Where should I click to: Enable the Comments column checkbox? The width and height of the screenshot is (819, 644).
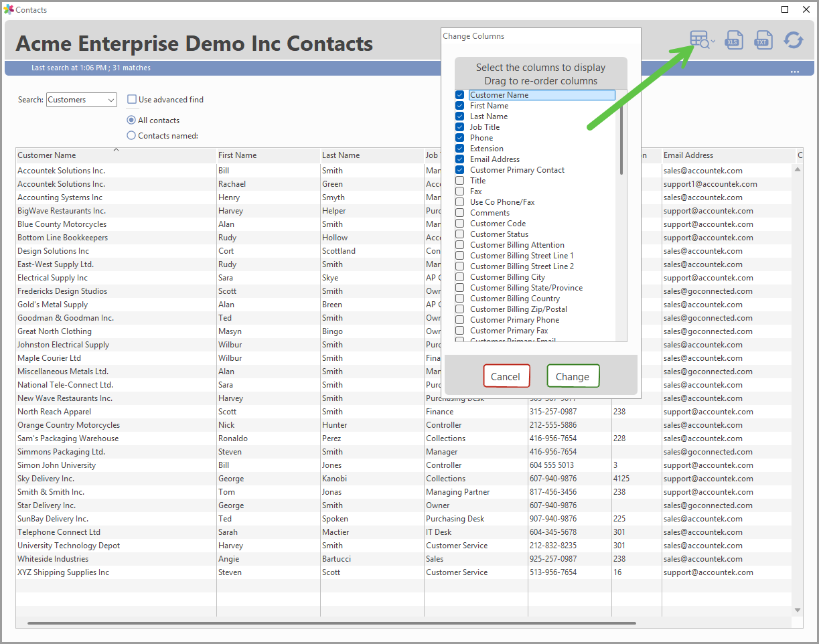point(460,213)
